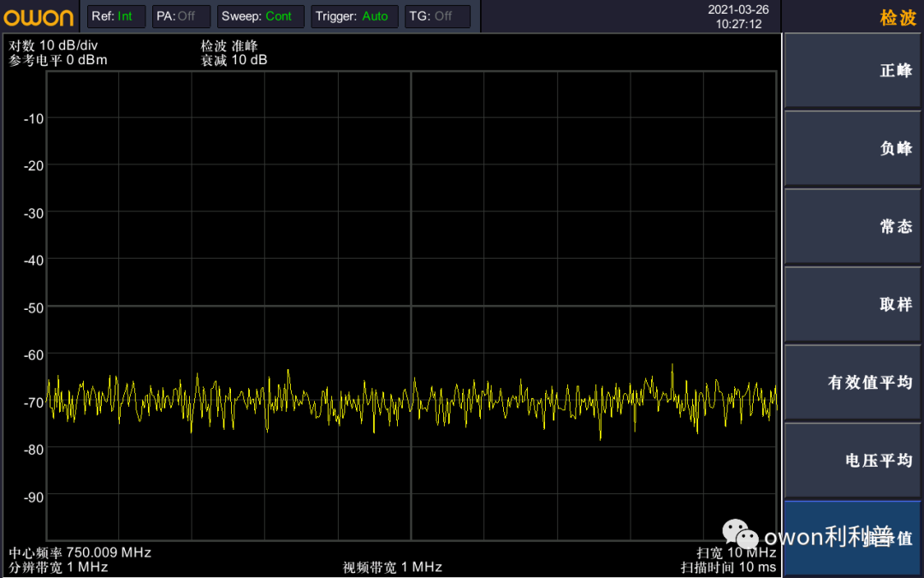Select the 负峰 negative peak detector softkey
This screenshot has height=578, width=924.
[x=853, y=149]
